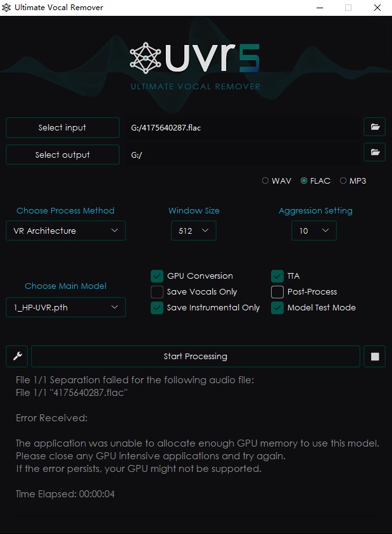Select the MP3 output format
The image size is (392, 534).
(x=342, y=181)
